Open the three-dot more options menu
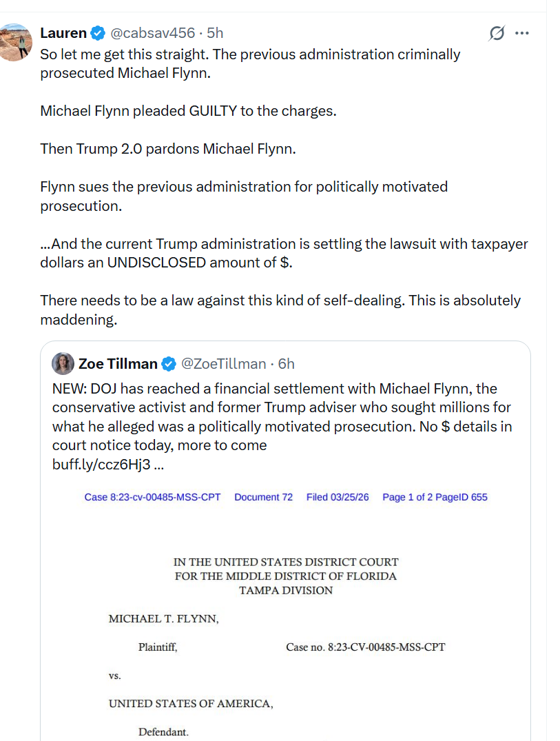Viewport: 560px width, 741px height. [x=522, y=33]
